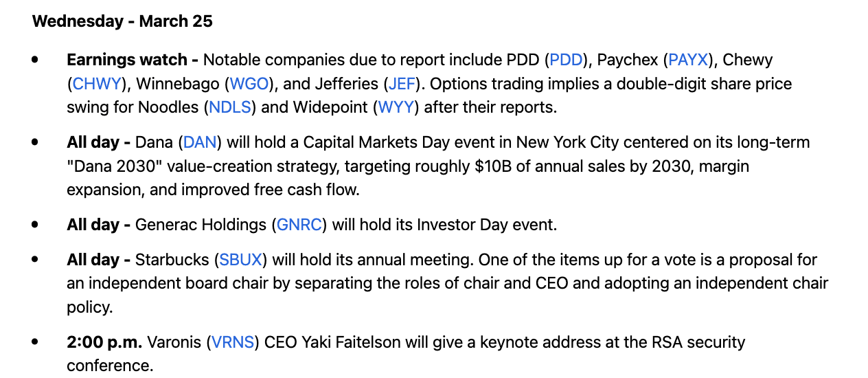Click the All day label before Dana
Viewport: 868px width, 378px height.
(98, 143)
